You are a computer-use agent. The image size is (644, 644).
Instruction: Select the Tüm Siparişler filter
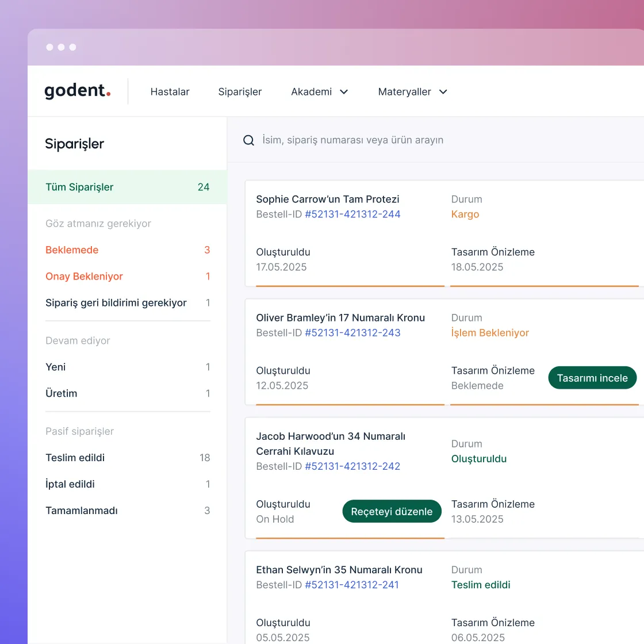[x=127, y=187]
